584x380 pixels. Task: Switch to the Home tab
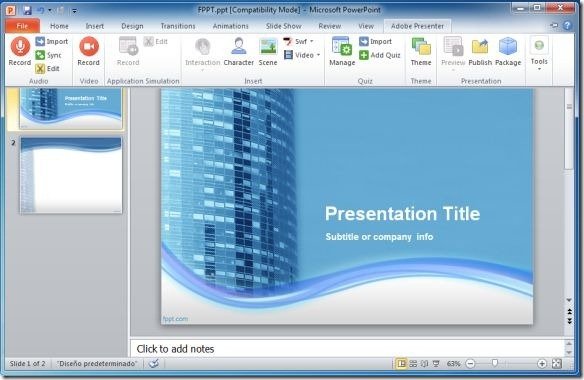point(59,26)
